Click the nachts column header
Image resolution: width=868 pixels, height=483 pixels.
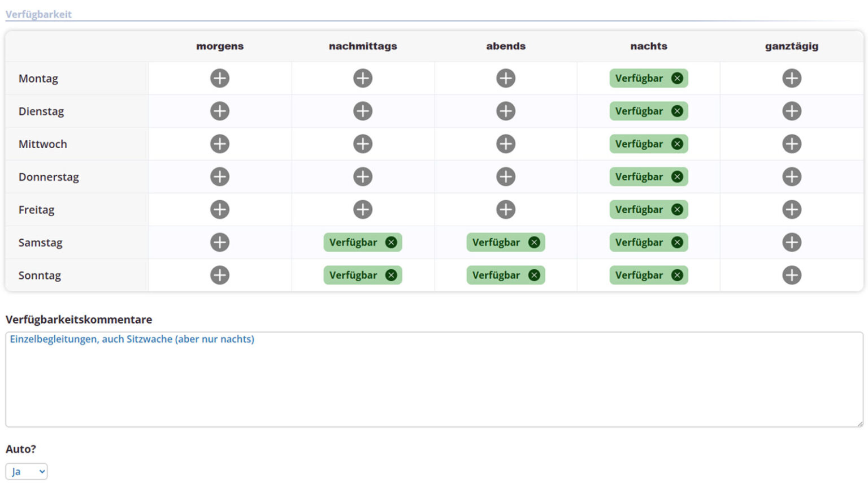(x=649, y=46)
